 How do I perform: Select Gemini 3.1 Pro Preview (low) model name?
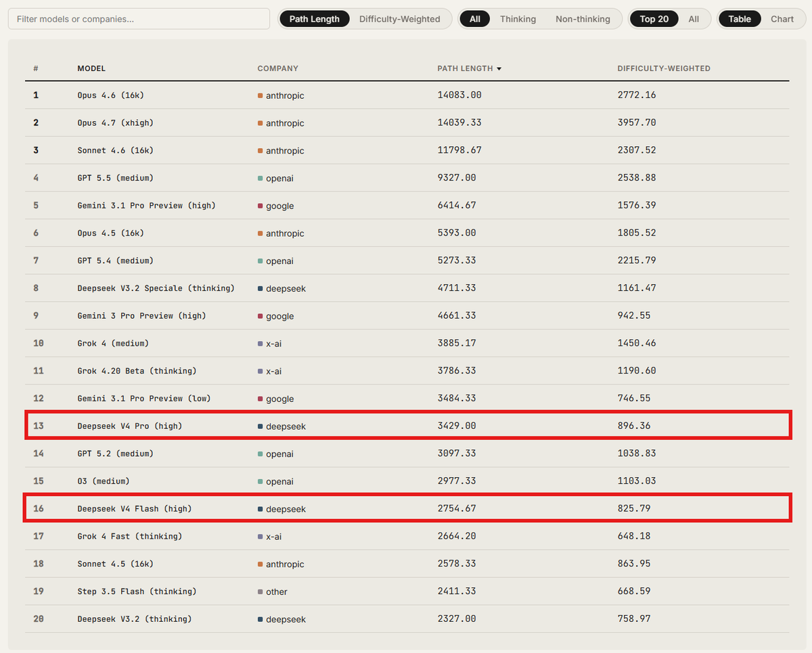pos(143,399)
